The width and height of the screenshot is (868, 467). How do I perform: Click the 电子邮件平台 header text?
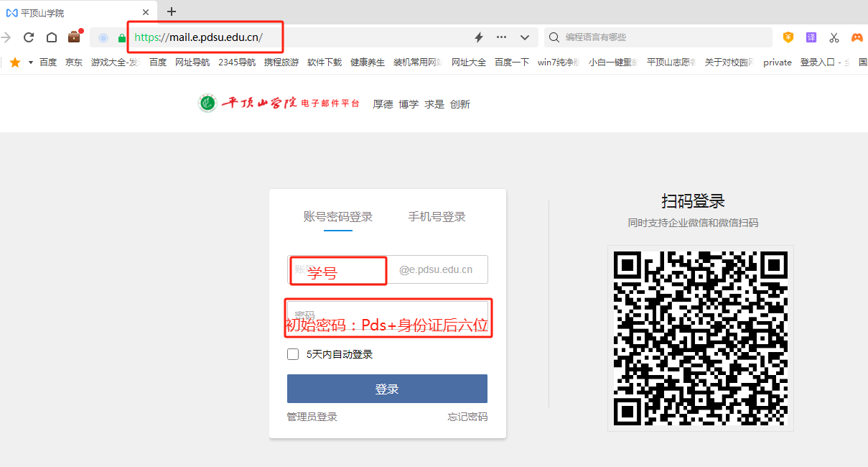[x=330, y=103]
